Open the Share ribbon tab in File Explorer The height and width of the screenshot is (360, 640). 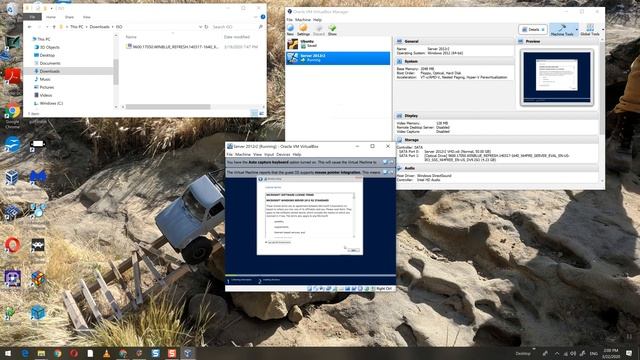click(69, 17)
